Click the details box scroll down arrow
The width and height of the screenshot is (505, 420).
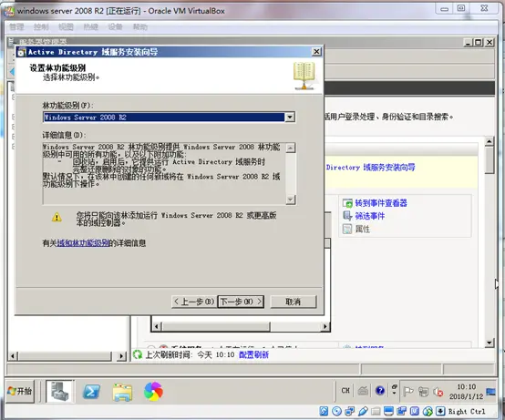[291, 200]
